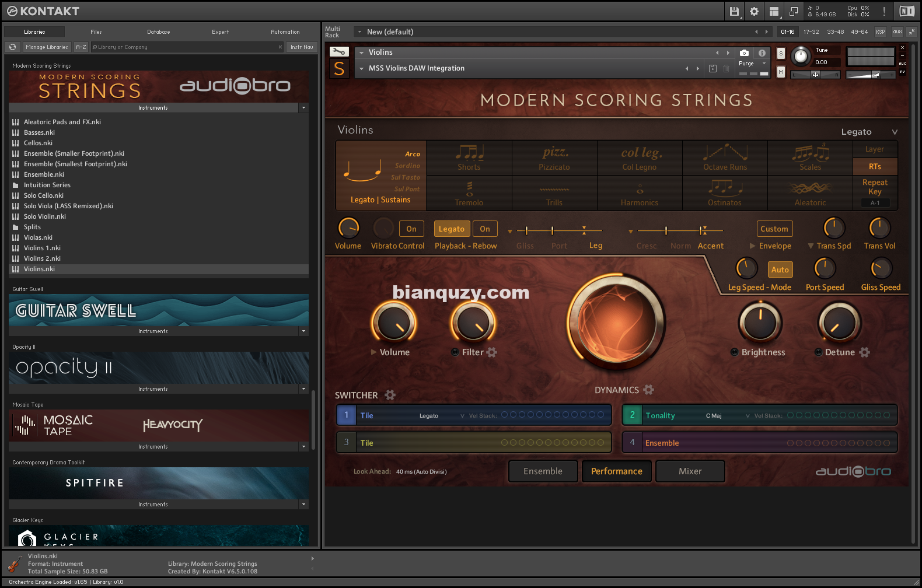Select the Octave Runs articulation
Screen dimensions: 922x588
(725, 158)
